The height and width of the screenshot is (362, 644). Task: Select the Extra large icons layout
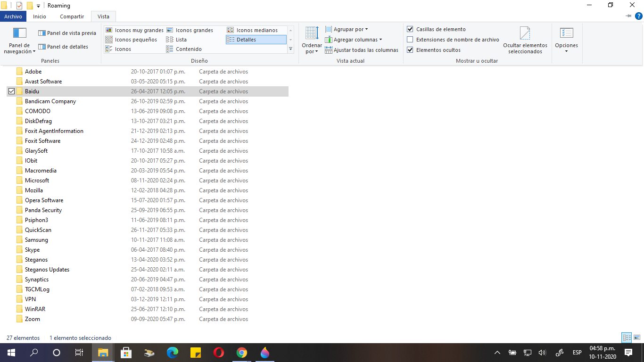click(x=109, y=30)
